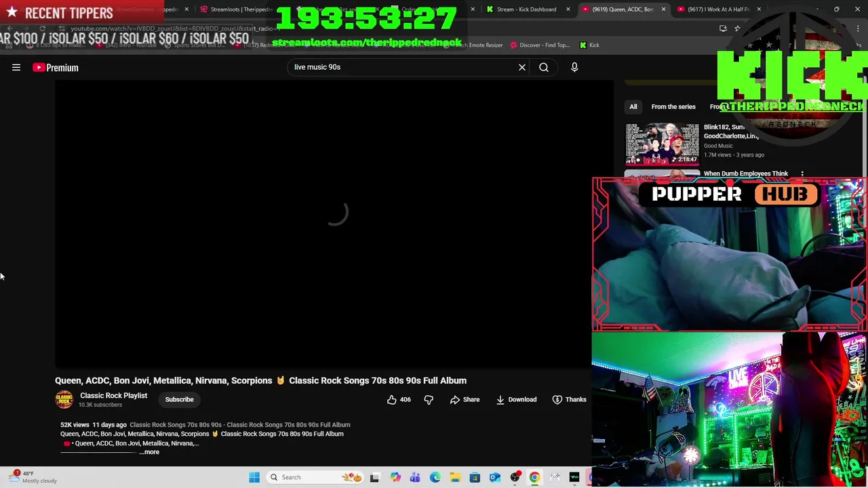Dislike the video with thumbs down
This screenshot has height=488, width=868.
(429, 399)
